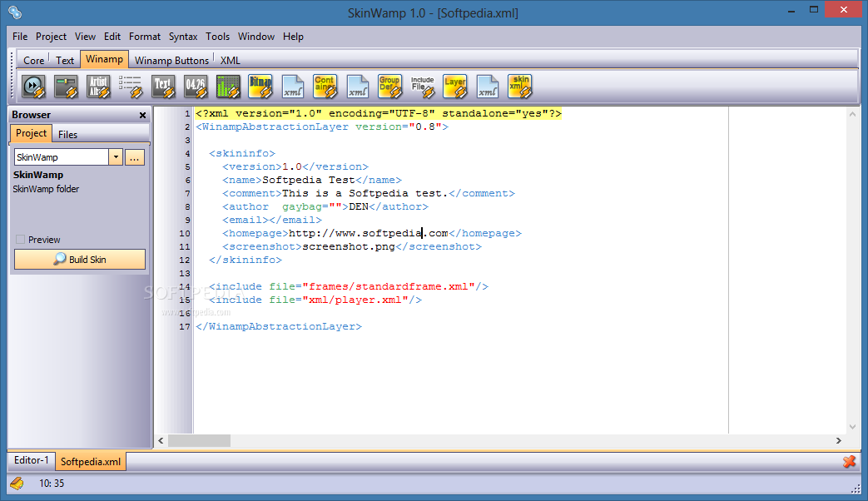The width and height of the screenshot is (868, 501).
Task: Switch to the Core toolbar tab
Action: coord(33,61)
